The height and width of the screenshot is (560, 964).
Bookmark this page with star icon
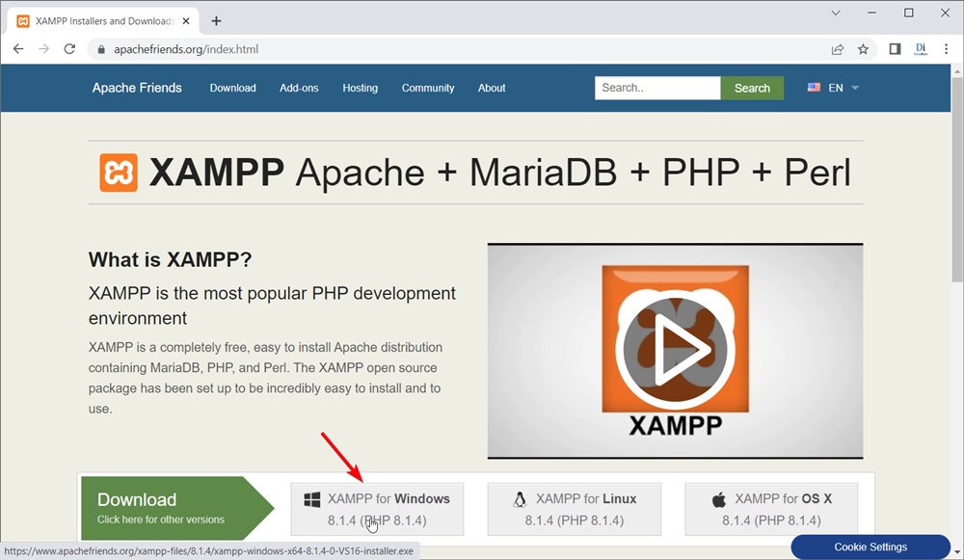coord(863,49)
